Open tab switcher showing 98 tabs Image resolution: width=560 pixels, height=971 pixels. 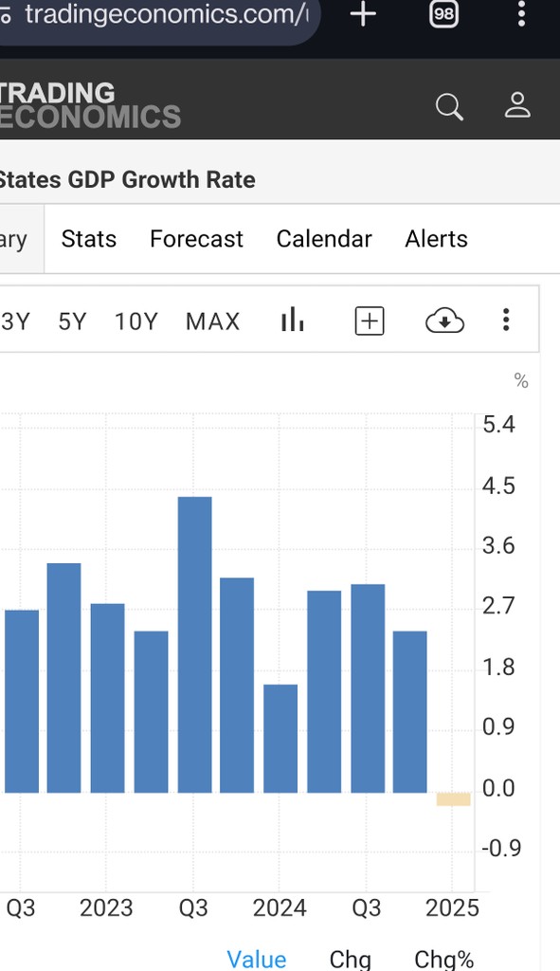pos(443,13)
